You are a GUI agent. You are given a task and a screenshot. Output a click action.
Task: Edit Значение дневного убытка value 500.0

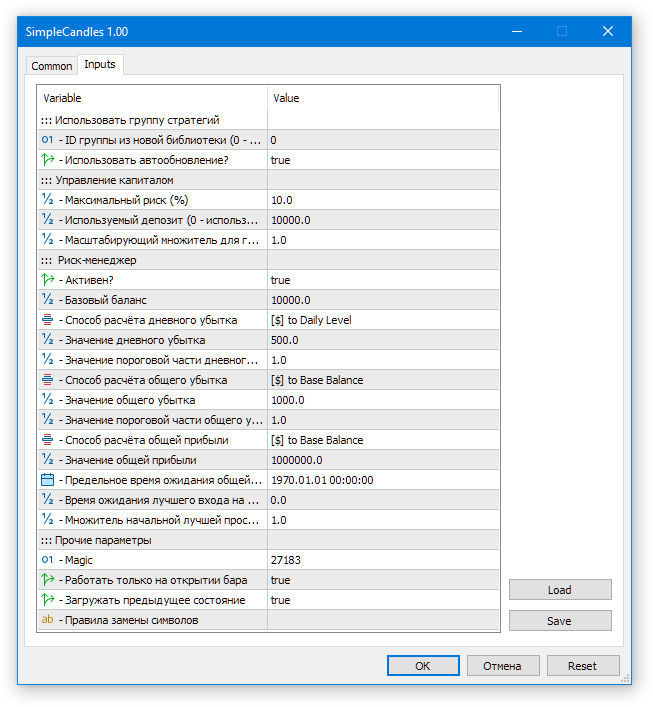click(x=383, y=340)
